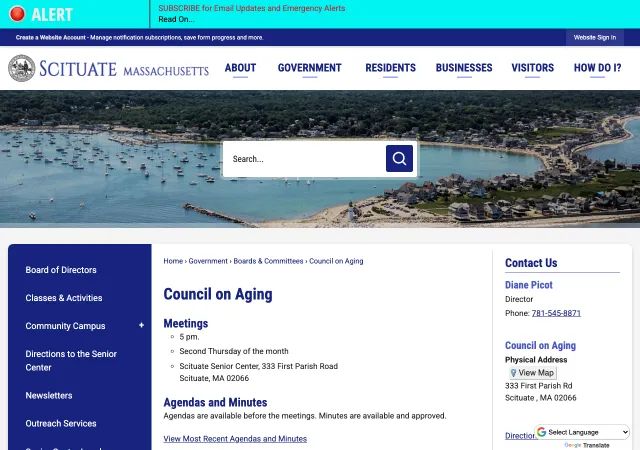
Task: Open the Select Language dropdown
Action: (x=582, y=432)
